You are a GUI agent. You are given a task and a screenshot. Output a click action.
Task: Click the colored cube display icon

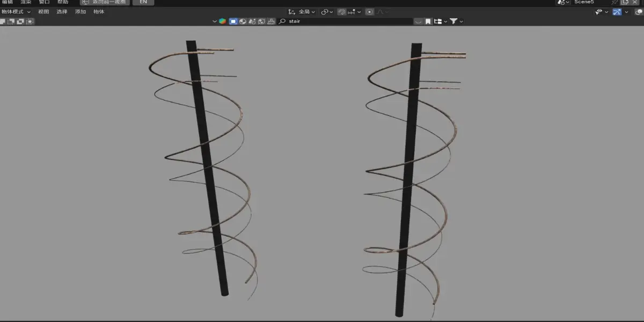pos(222,21)
